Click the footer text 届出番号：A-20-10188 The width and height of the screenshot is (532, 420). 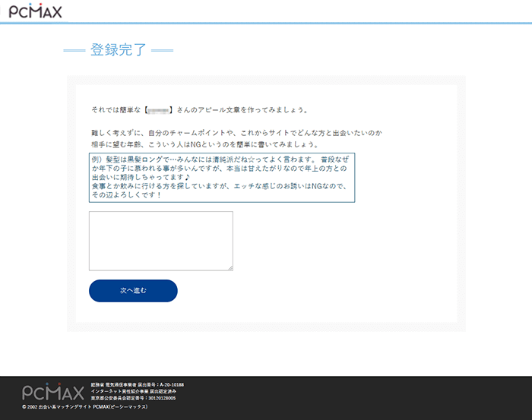tap(161, 385)
